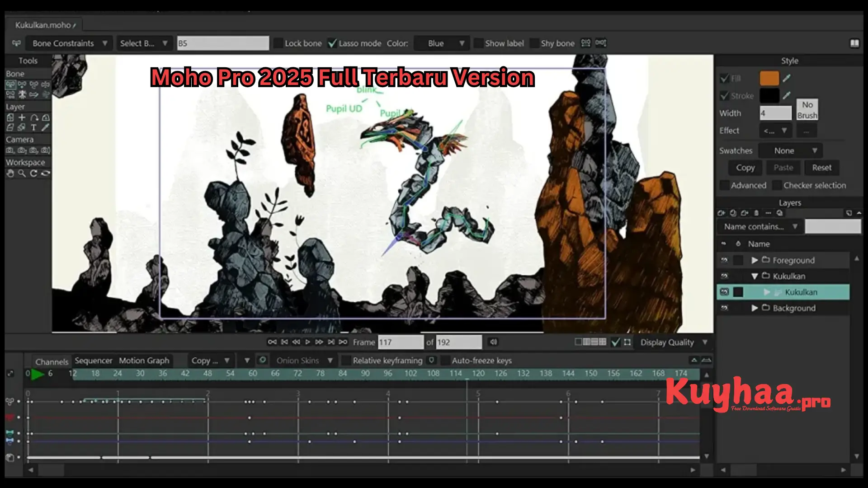Open the Bone Constraints dropdown

pos(69,43)
